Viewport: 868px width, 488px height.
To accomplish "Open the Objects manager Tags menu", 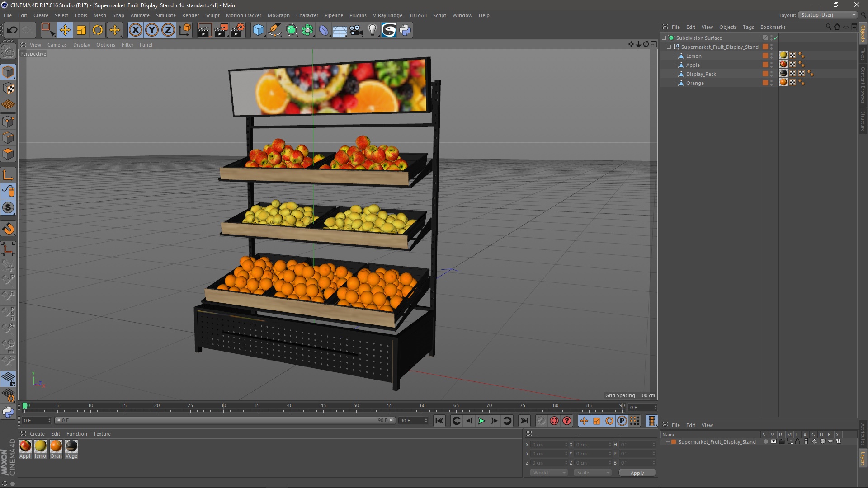I will [748, 27].
